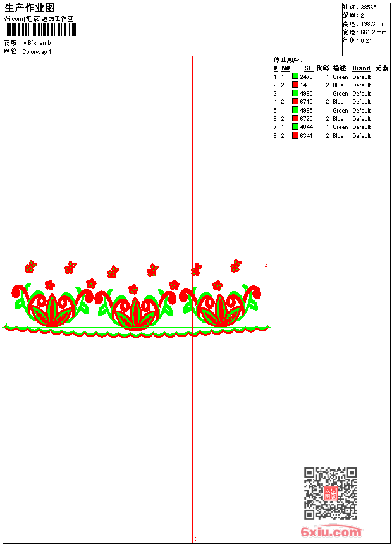392x544 pixels.
Task: Click the Default brand in the 6341 row
Action: (x=362, y=136)
